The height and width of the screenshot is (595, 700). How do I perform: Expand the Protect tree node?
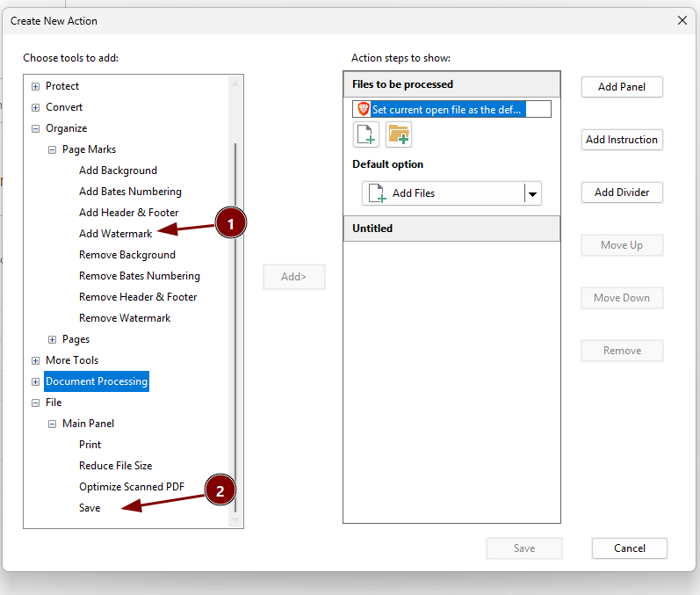point(36,86)
